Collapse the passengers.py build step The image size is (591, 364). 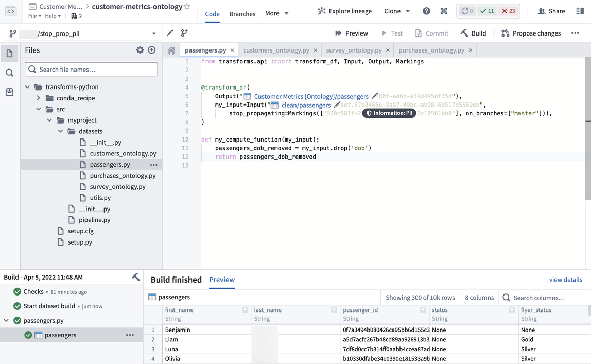(x=6, y=321)
